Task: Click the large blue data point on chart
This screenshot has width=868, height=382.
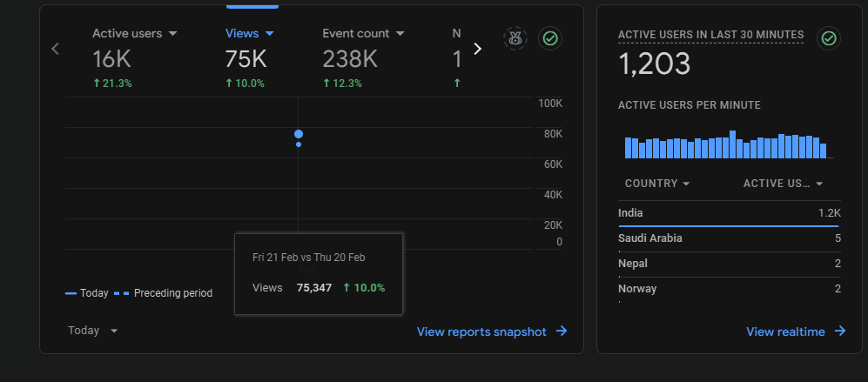Action: [x=299, y=134]
